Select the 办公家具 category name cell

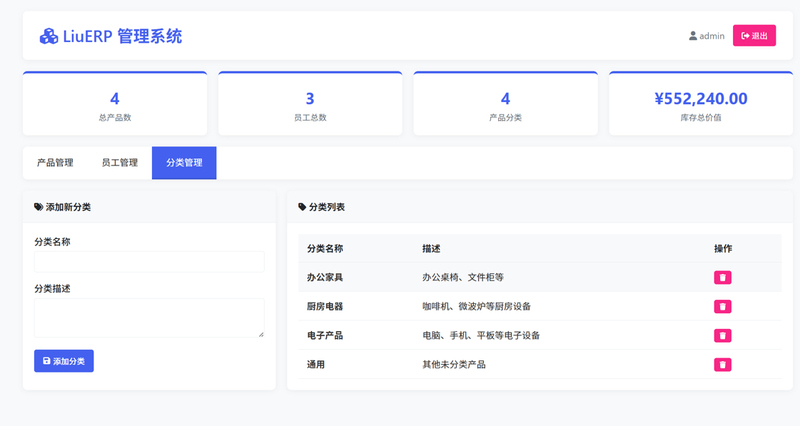click(x=325, y=277)
